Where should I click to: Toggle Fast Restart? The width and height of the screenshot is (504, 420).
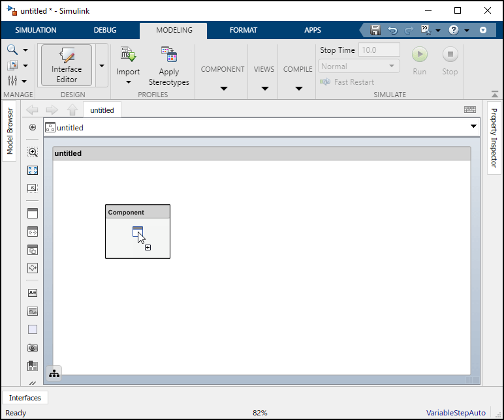point(347,82)
